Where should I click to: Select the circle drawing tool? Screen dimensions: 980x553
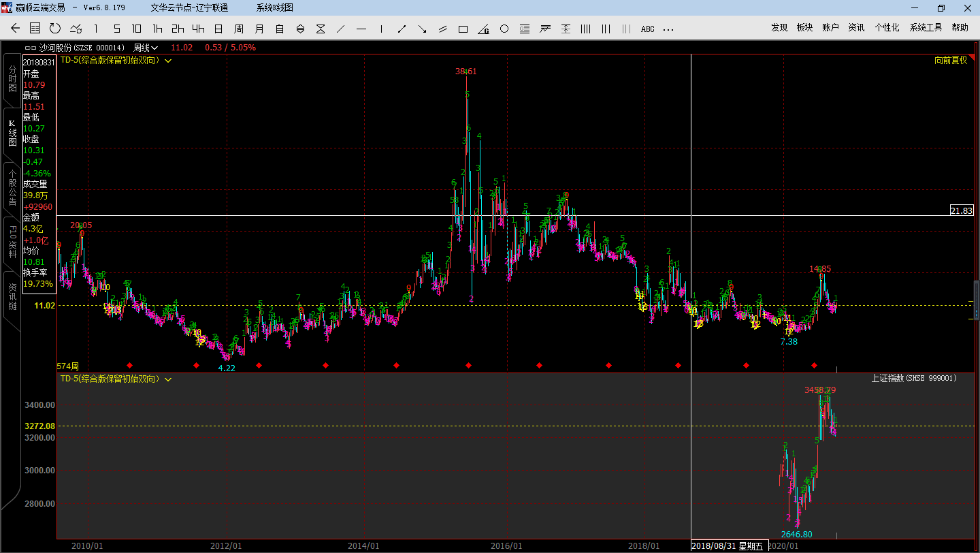click(x=504, y=29)
